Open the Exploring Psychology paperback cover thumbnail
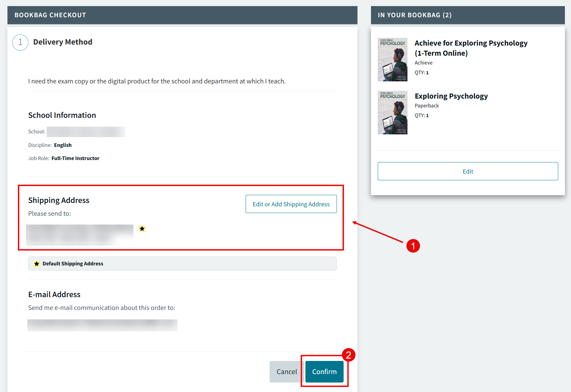The width and height of the screenshot is (571, 392). (392, 112)
